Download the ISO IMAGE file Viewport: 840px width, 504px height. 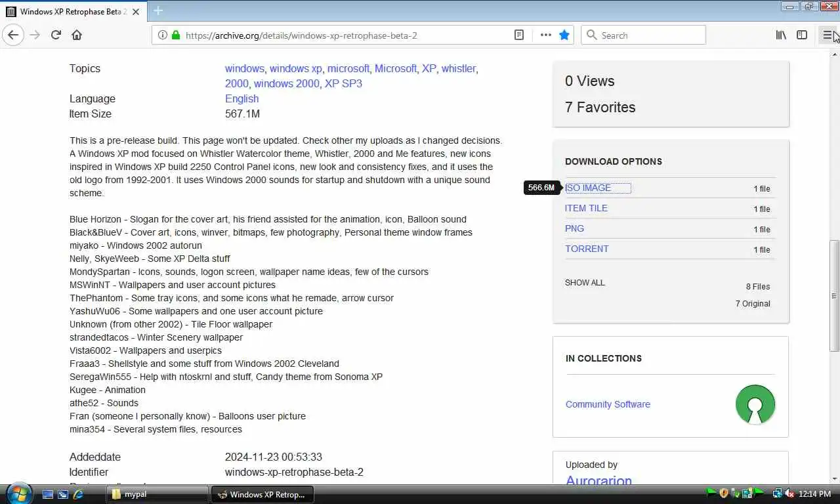click(x=588, y=188)
